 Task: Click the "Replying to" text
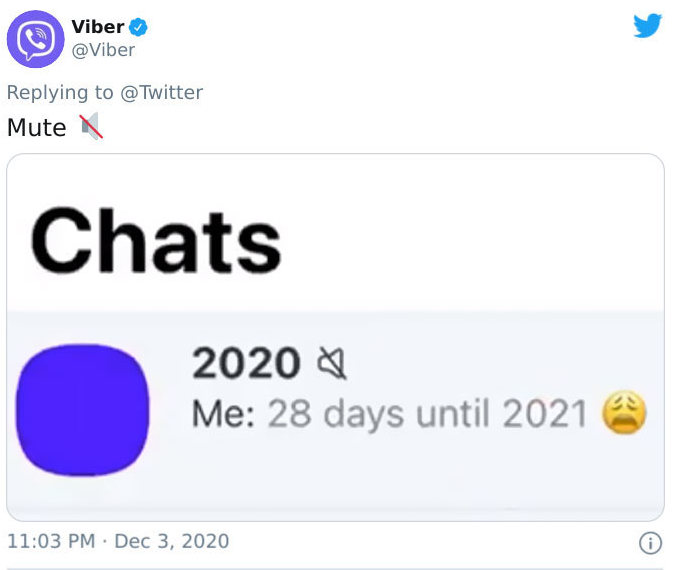(60, 93)
